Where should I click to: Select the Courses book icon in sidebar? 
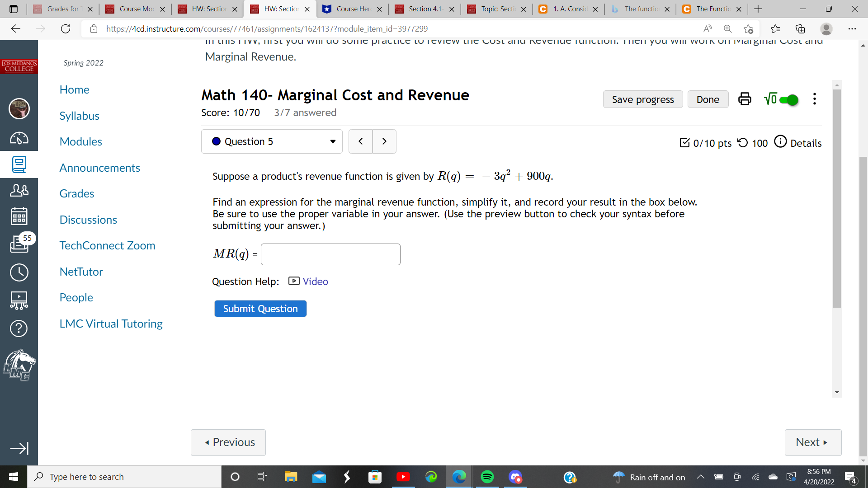coord(19,164)
